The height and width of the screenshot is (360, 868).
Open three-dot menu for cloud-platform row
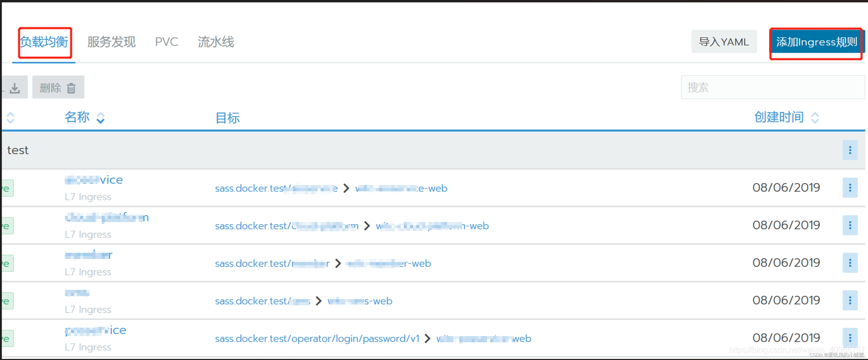coord(850,225)
